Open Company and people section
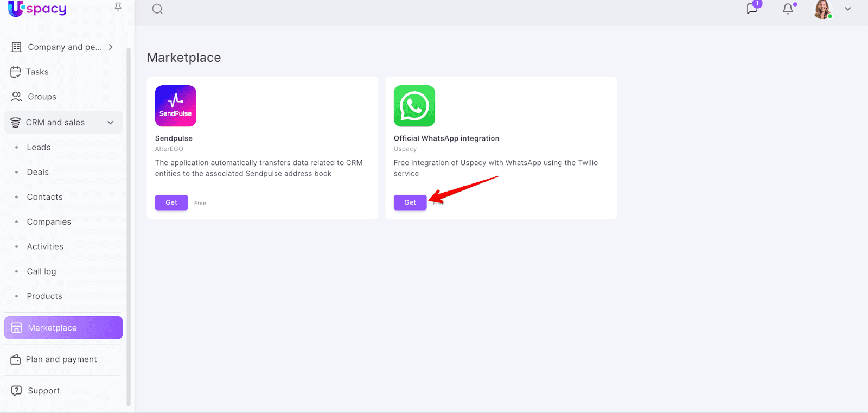This screenshot has width=868, height=413. pyautogui.click(x=63, y=47)
